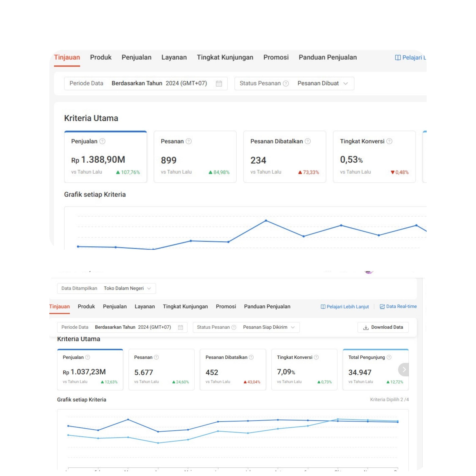
Task: Click help icon beside Total Pengunjung
Action: (389, 357)
